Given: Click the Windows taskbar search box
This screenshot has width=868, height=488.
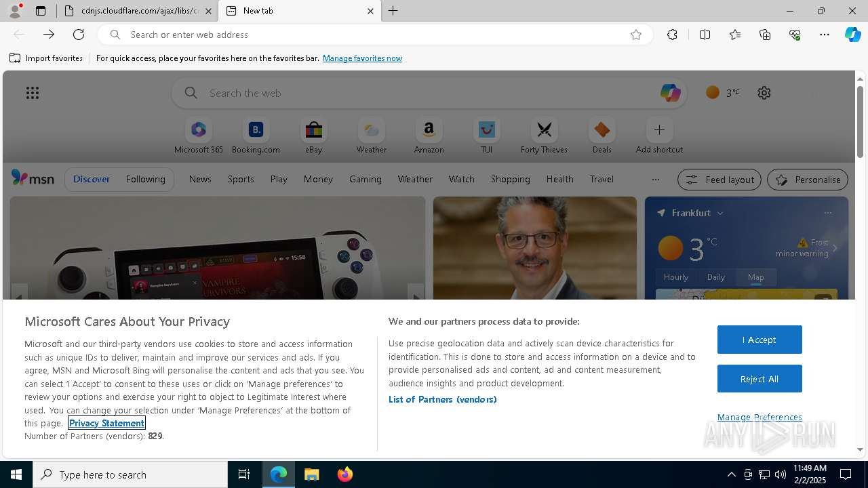Looking at the screenshot, I should [x=130, y=474].
